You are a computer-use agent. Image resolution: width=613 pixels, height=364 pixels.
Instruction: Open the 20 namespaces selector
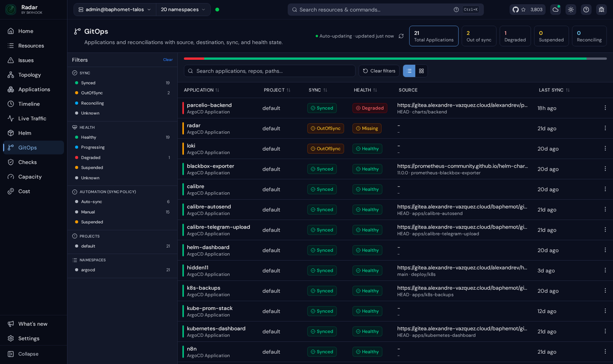click(183, 10)
